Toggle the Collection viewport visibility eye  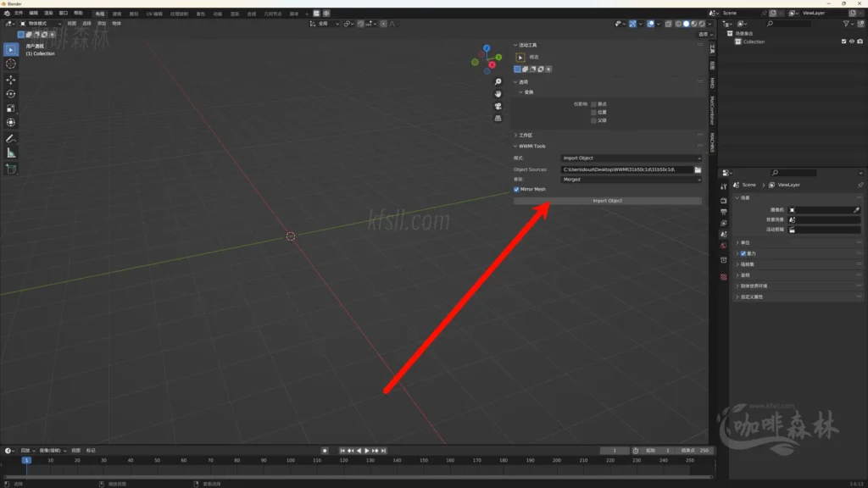[x=851, y=42]
